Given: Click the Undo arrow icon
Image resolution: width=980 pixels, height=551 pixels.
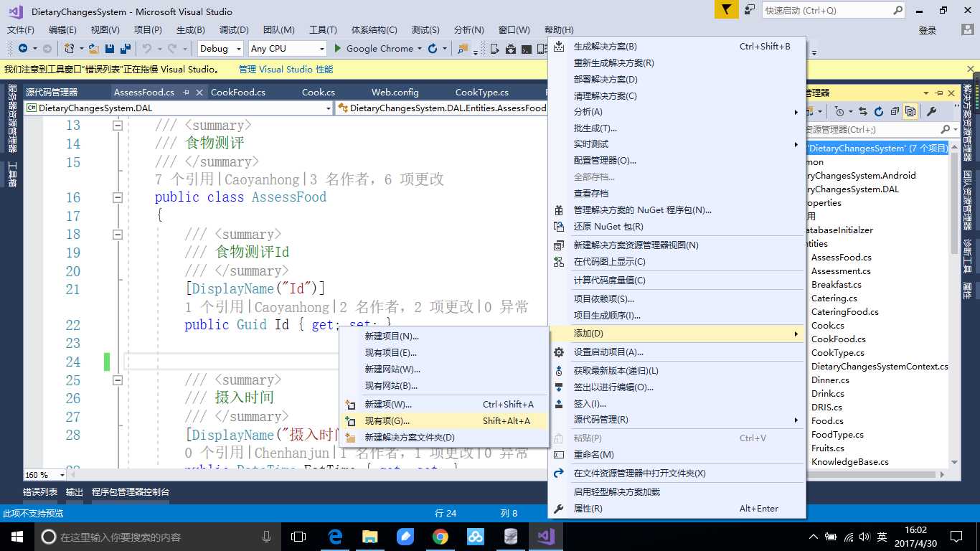Looking at the screenshot, I should (x=146, y=49).
